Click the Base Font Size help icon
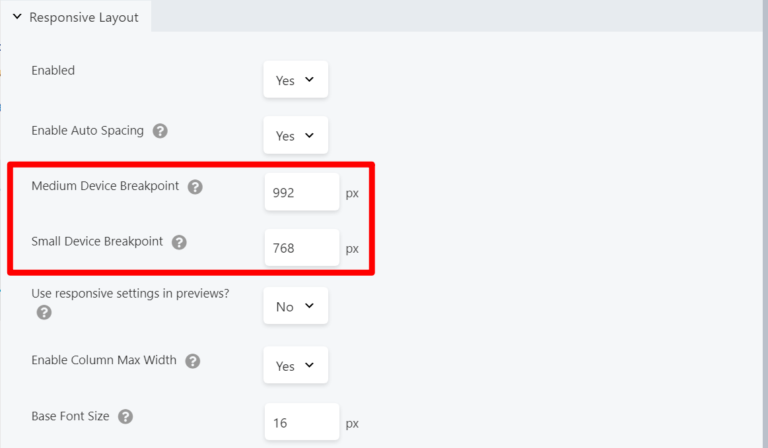Screen dimensions: 768x448 pos(125,416)
